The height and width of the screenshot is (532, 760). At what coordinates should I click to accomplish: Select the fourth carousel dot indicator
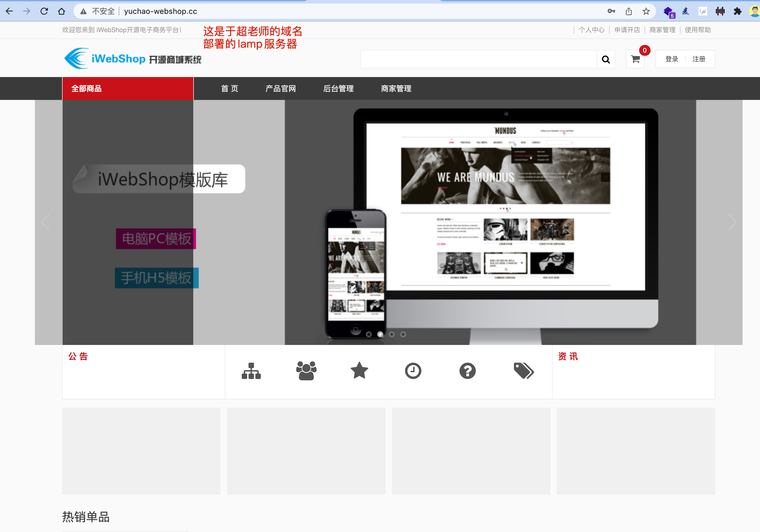click(403, 334)
